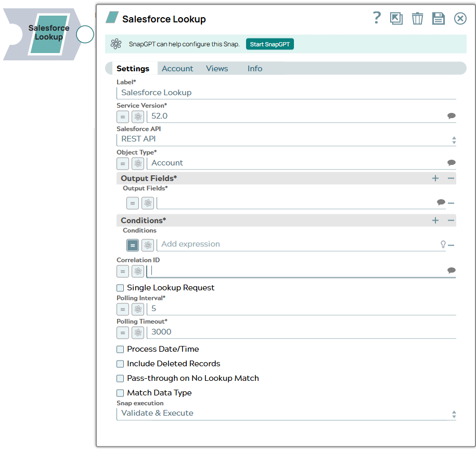Open the Salesforce API dropdown
The height and width of the screenshot is (449, 476).
(x=286, y=139)
